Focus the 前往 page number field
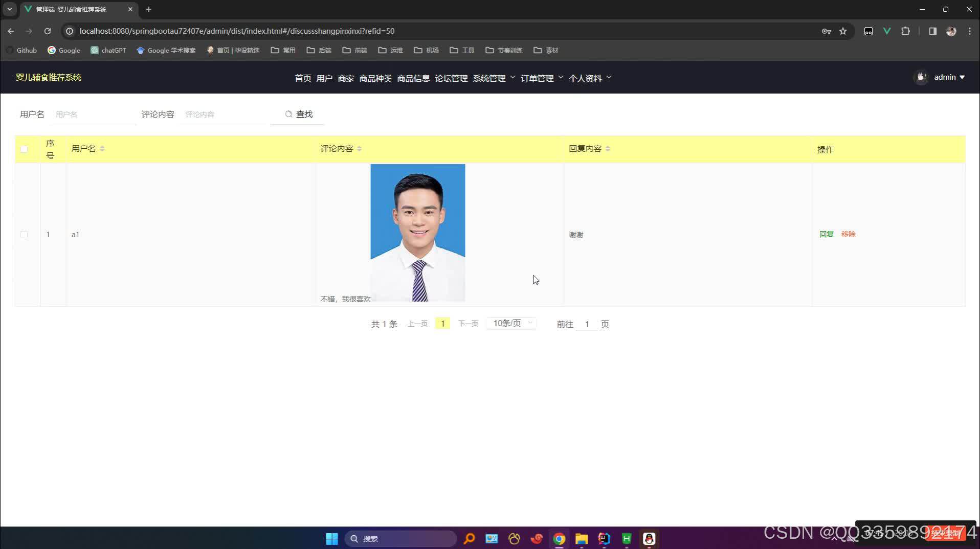The height and width of the screenshot is (549, 980). (587, 324)
